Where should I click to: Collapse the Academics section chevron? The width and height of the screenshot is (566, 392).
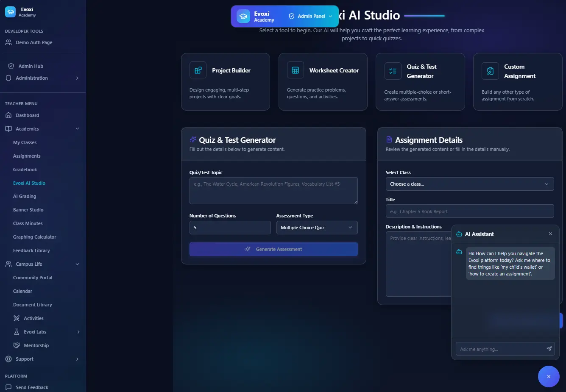click(x=77, y=129)
